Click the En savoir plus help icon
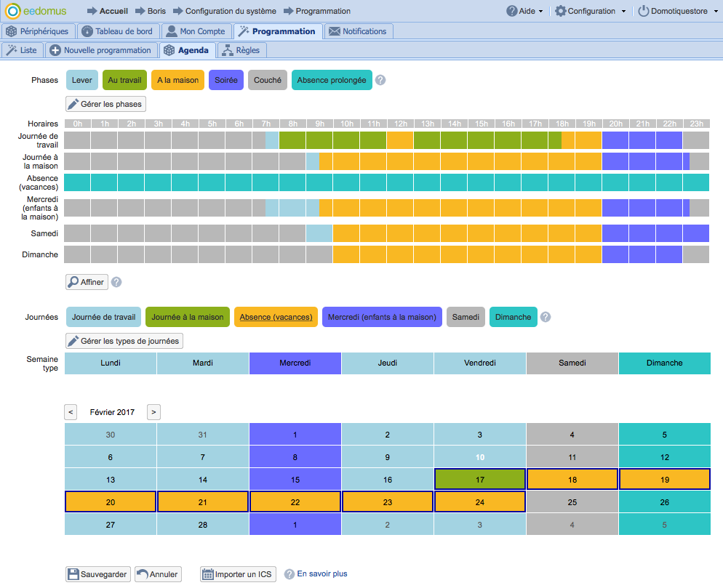 289,574
